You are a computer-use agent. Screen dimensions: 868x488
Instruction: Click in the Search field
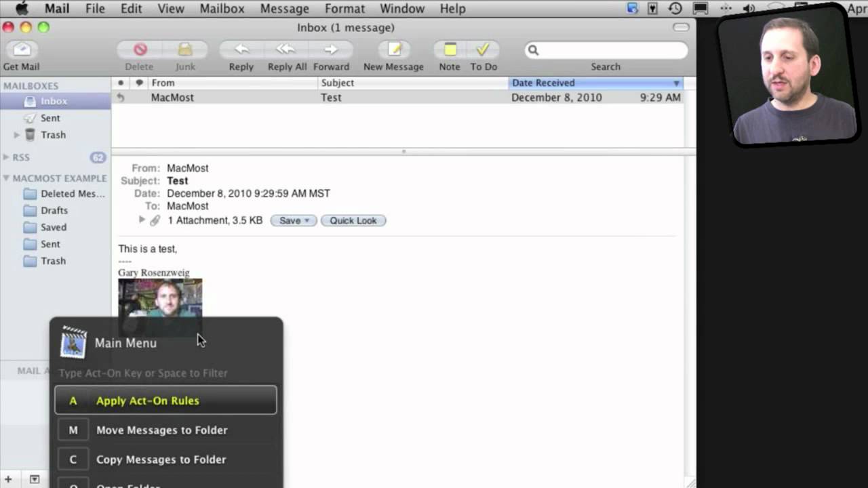click(606, 50)
